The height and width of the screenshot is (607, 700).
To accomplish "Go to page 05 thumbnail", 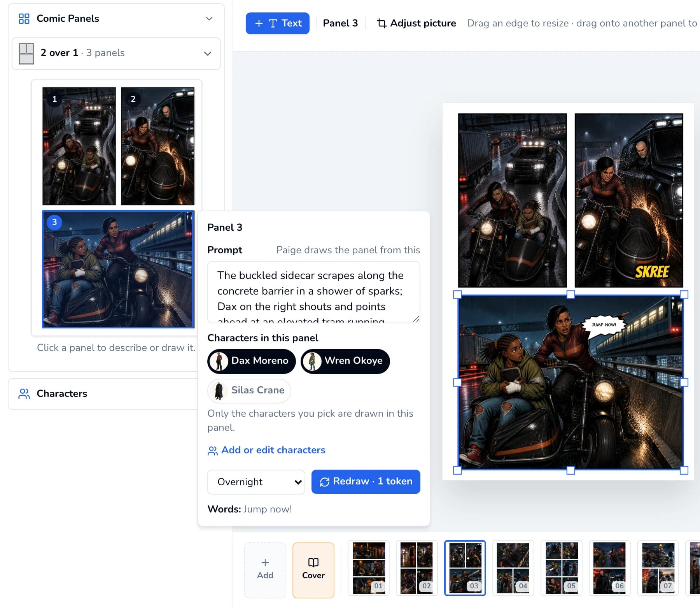I will click(562, 568).
